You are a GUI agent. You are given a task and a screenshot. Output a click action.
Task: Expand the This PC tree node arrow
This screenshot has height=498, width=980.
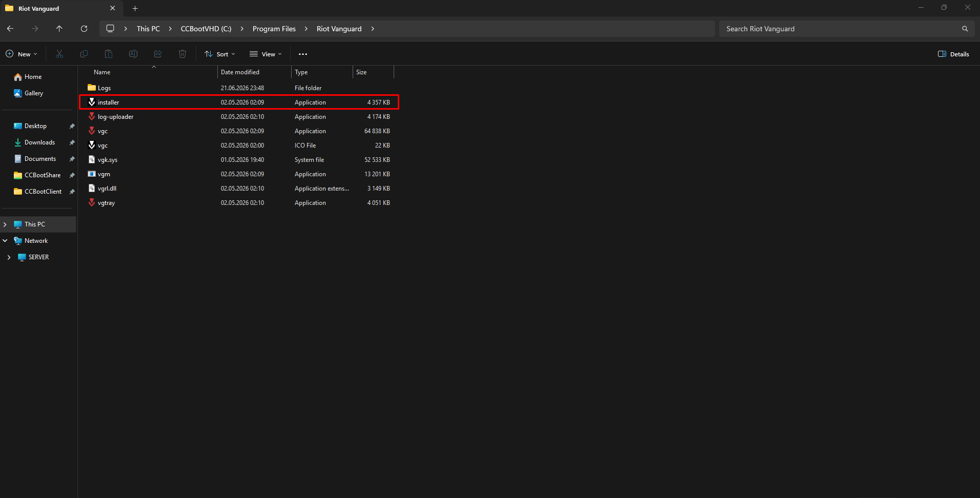click(x=5, y=224)
